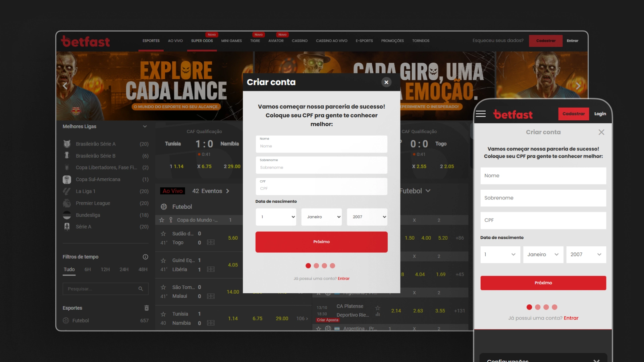Screen dimensions: 644x362
Task: Click the trash icon beside Esportes
Action: click(x=146, y=308)
